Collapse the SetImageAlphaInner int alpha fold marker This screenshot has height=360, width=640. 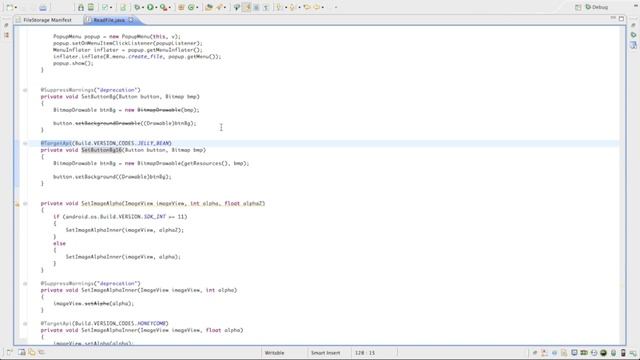25,284
